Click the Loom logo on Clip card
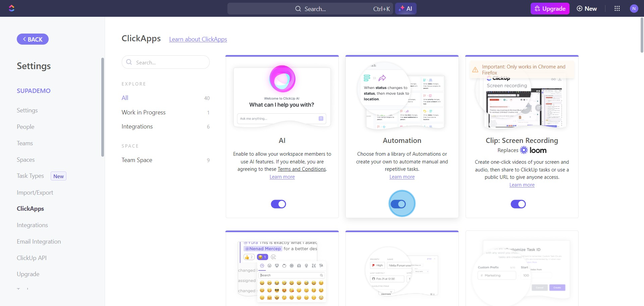Image resolution: width=644 pixels, height=306 pixels. 533,150
